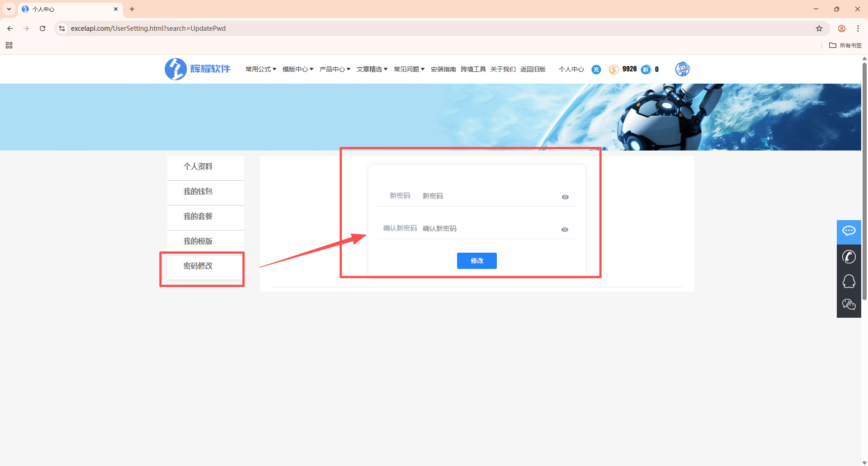868x466 pixels.
Task: Click the 返回旧版 link
Action: pos(533,69)
